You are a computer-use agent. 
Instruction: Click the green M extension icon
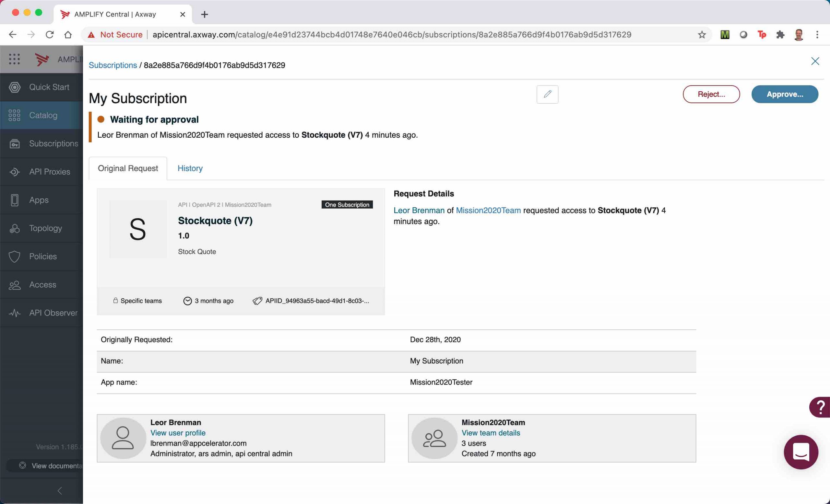click(725, 34)
